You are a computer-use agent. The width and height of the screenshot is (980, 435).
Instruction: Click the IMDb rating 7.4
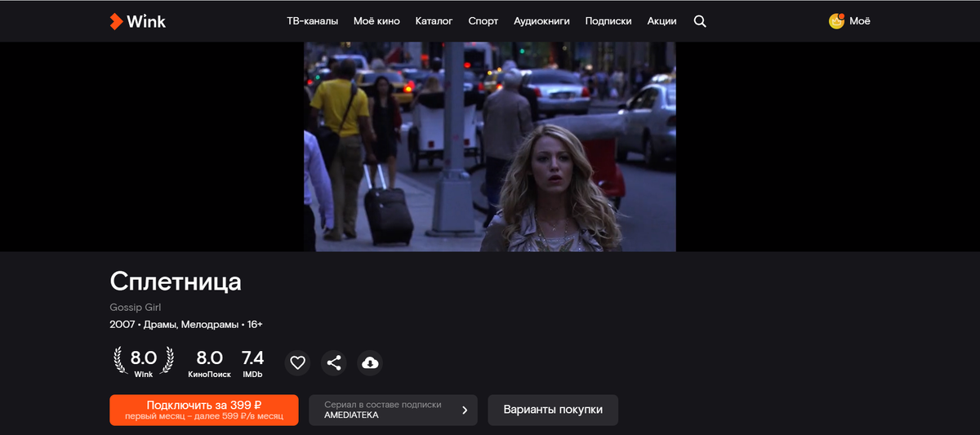click(x=252, y=363)
